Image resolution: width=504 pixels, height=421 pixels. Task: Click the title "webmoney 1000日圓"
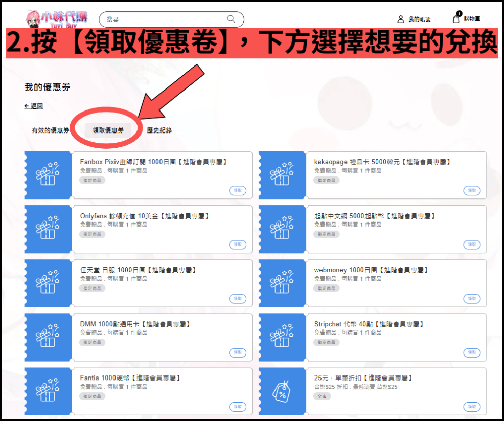point(346,270)
